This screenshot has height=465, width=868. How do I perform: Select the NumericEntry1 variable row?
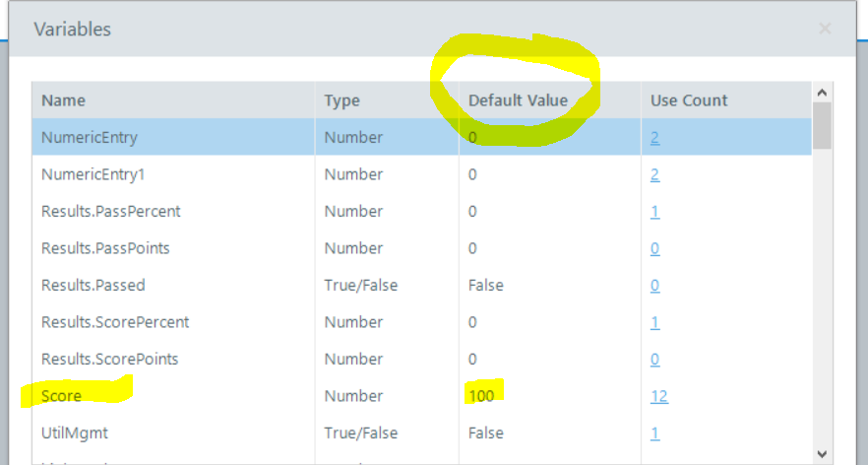pos(93,174)
